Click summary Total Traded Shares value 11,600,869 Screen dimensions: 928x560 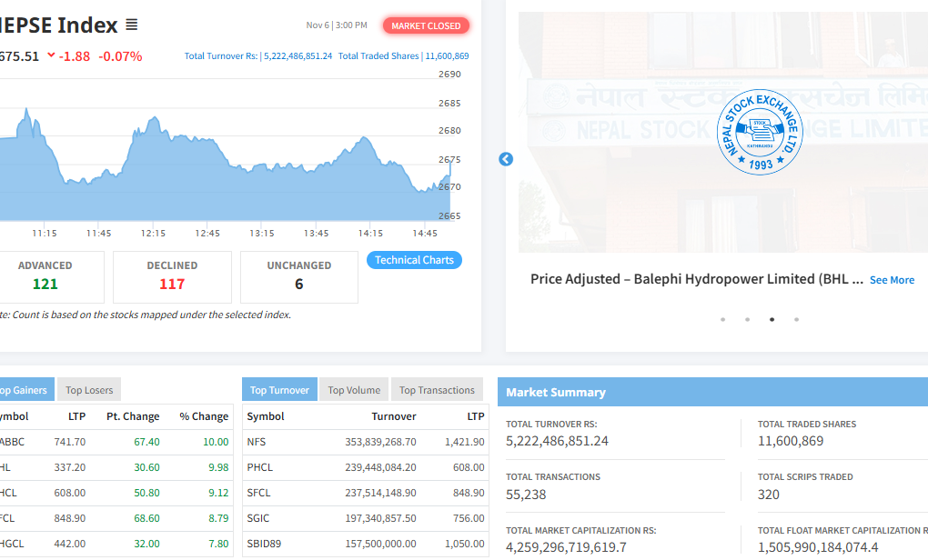pyautogui.click(x=790, y=441)
